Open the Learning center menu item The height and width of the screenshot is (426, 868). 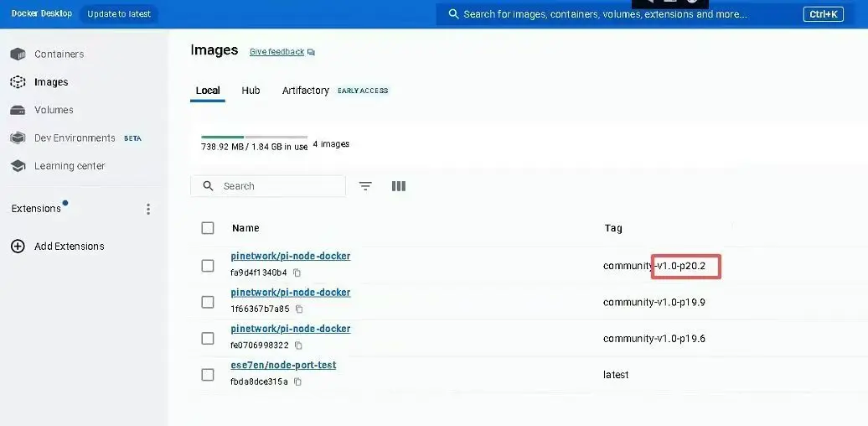[x=70, y=166]
